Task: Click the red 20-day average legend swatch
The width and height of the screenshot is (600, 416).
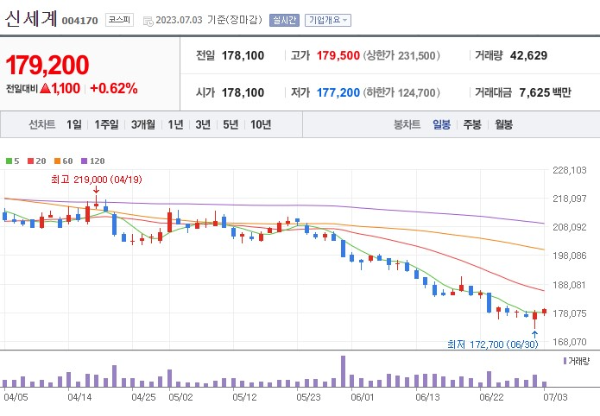Action: click(31, 161)
